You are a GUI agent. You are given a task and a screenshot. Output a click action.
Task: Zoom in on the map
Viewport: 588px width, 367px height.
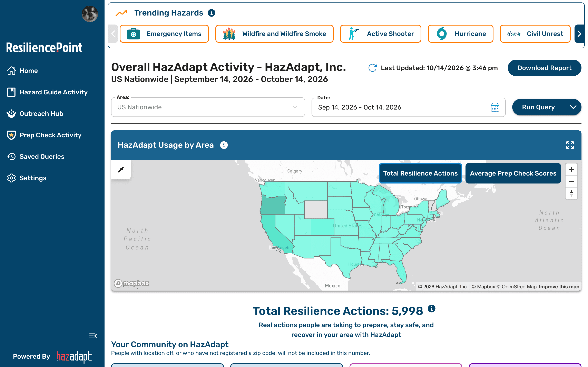coord(571,169)
